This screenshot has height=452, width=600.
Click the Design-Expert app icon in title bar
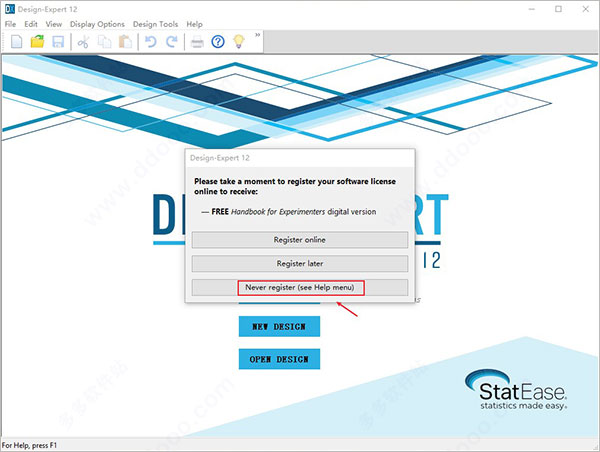coord(10,9)
